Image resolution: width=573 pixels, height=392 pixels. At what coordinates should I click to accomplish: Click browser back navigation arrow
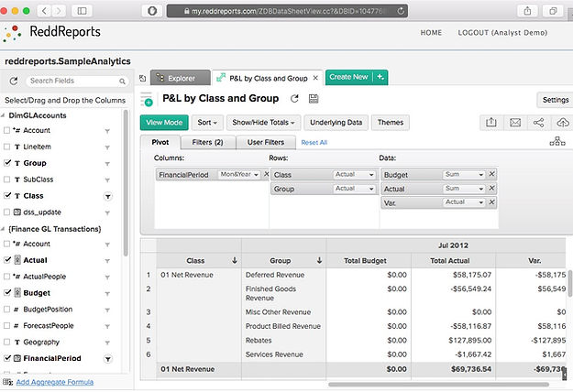point(44,11)
